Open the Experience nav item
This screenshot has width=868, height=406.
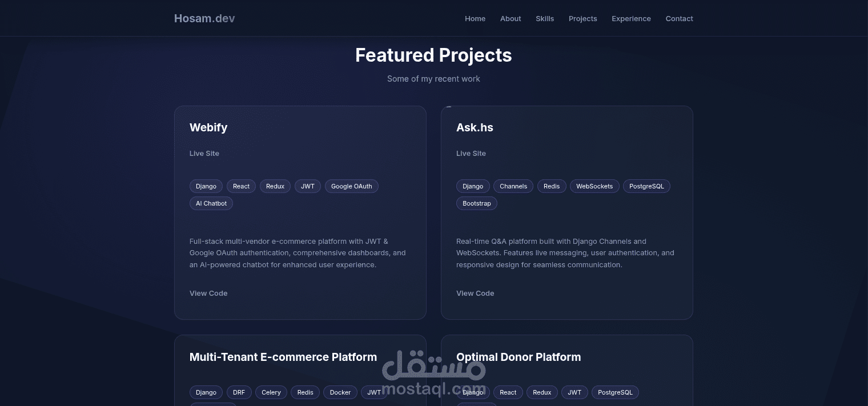tap(631, 19)
